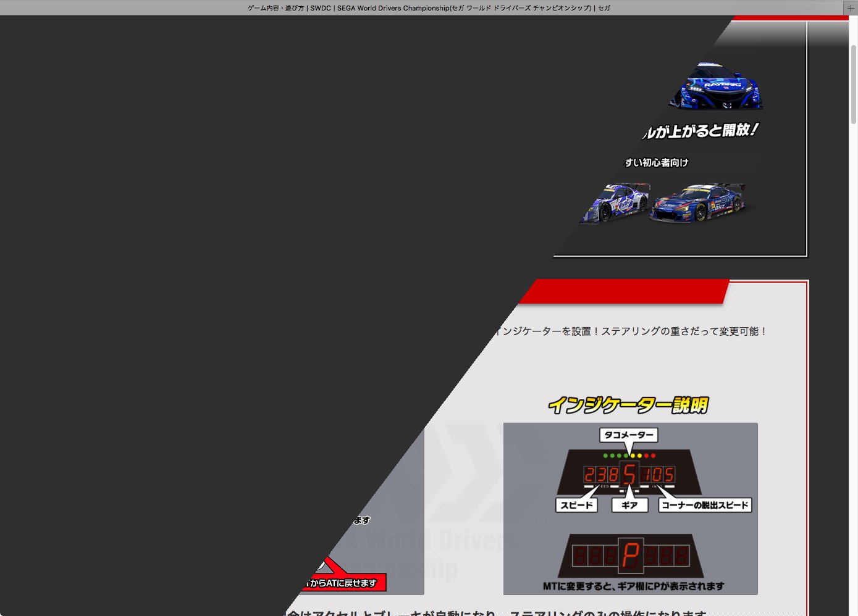Click the 'ギア' callout label
The height and width of the screenshot is (616, 858).
tap(629, 505)
